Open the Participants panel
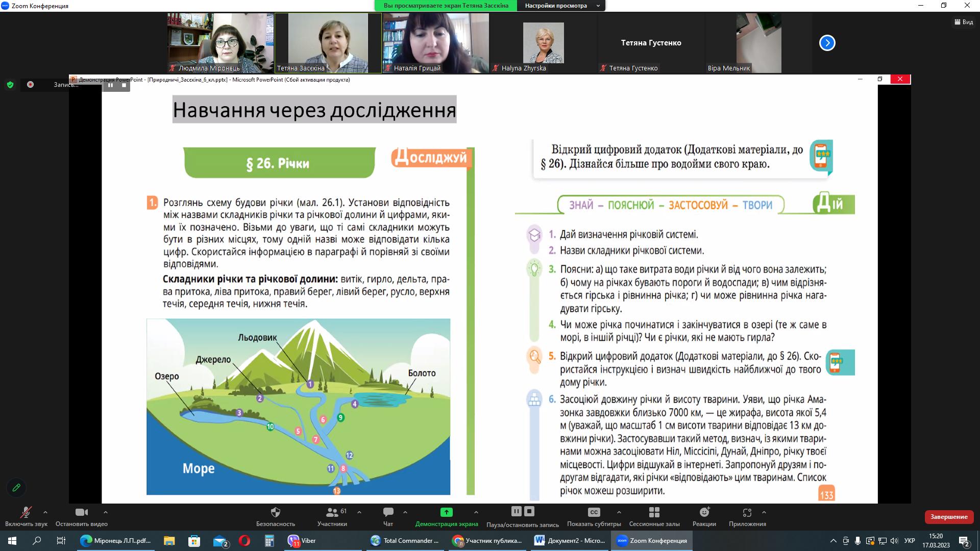The height and width of the screenshot is (551, 980). pos(332,512)
